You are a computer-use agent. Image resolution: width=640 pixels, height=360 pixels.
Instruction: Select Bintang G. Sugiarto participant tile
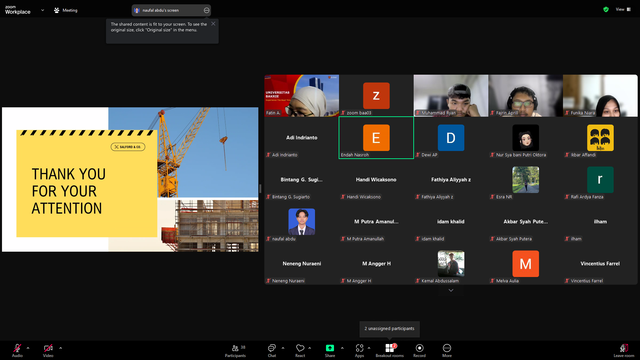pos(302,180)
